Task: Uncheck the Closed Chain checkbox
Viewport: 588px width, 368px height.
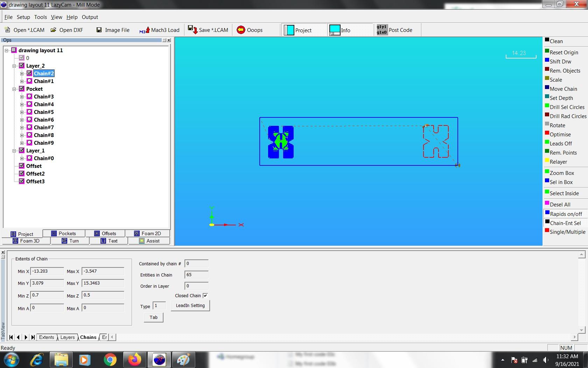Action: pyautogui.click(x=205, y=295)
